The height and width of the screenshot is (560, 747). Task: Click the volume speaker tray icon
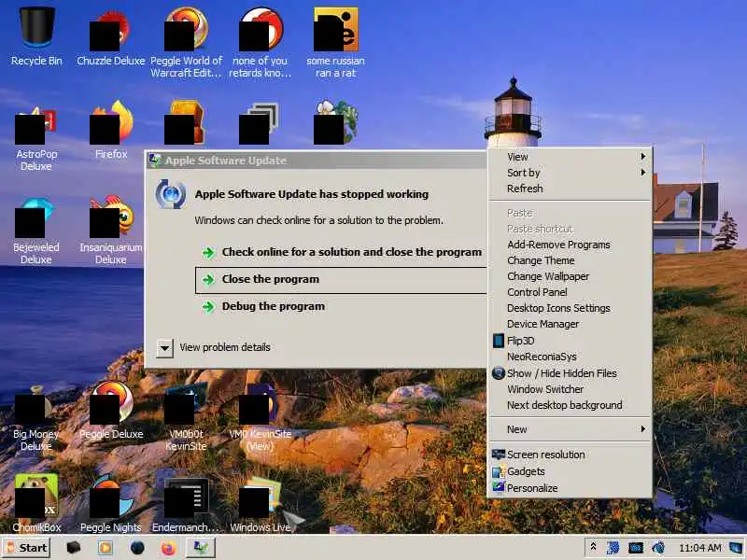(x=658, y=548)
